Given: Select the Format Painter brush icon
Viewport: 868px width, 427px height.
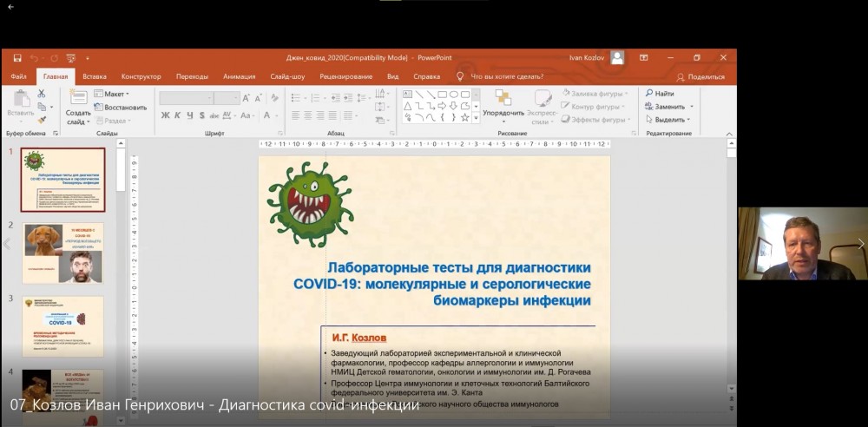Looking at the screenshot, I should [41, 120].
